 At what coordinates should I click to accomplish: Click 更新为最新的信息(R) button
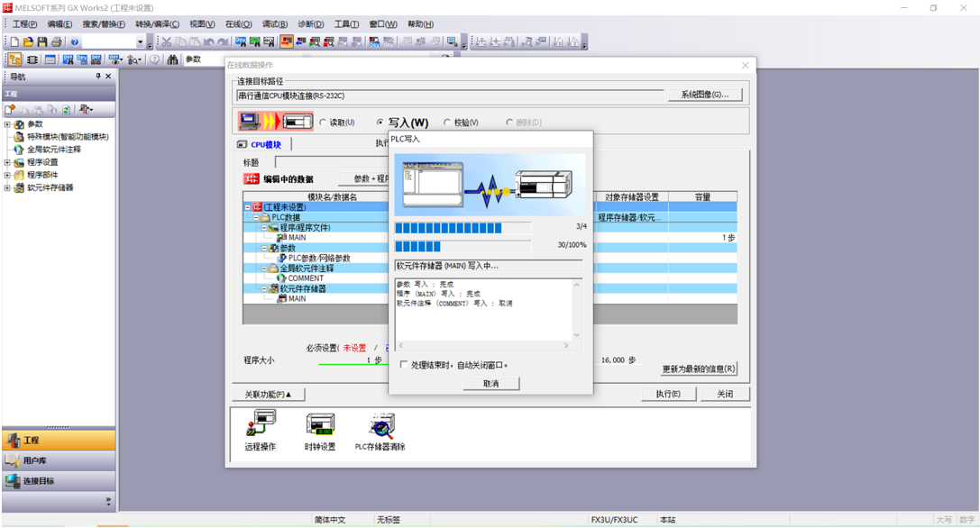tap(699, 369)
